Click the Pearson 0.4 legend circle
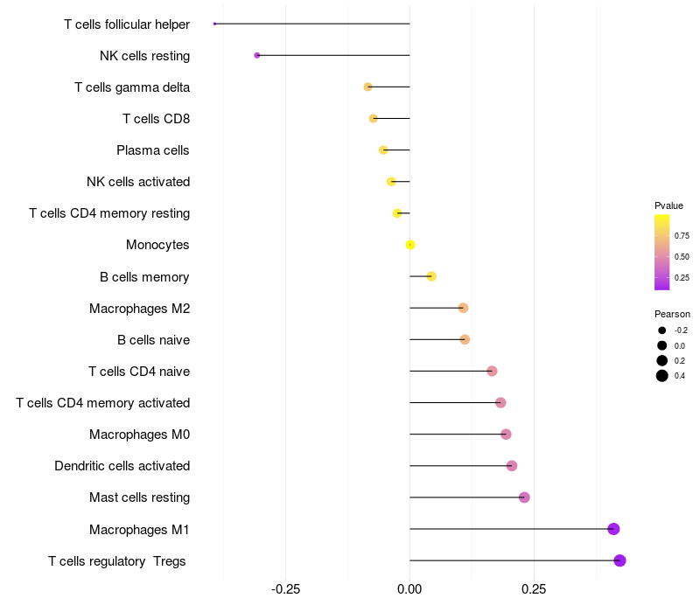 coord(662,376)
